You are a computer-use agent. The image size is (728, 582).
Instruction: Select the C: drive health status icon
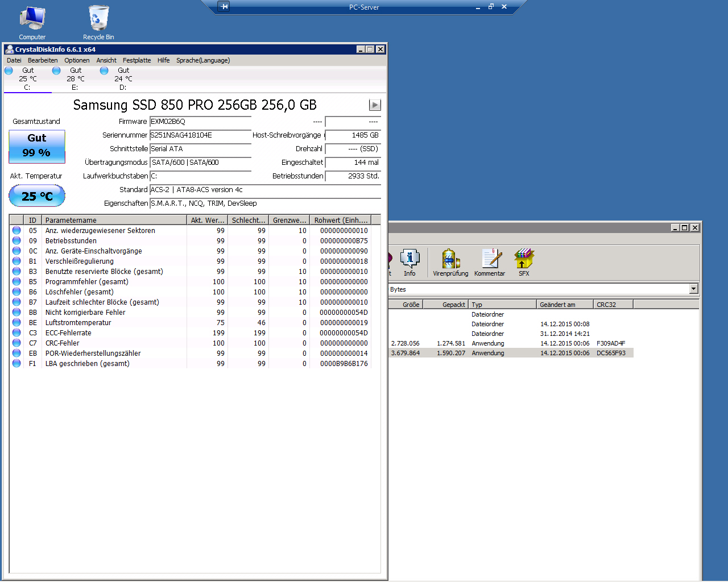coord(9,70)
